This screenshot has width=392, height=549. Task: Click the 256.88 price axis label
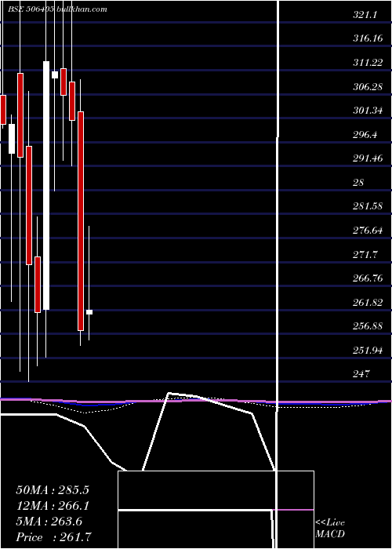(x=368, y=326)
